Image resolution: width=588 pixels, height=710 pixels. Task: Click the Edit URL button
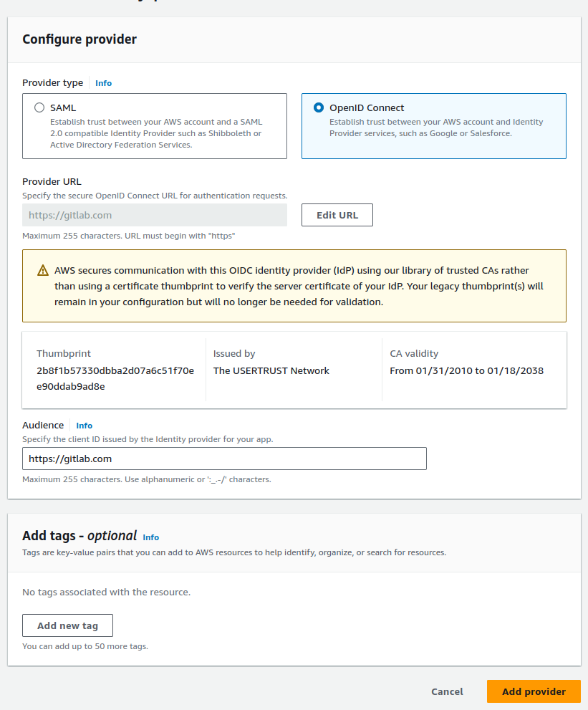tap(337, 215)
